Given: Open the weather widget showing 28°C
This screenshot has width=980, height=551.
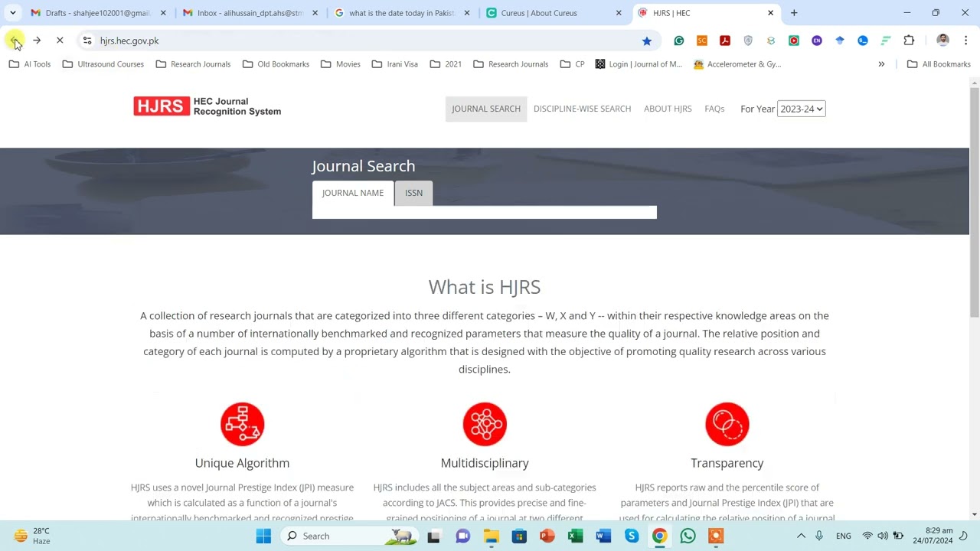Looking at the screenshot, I should tap(32, 536).
